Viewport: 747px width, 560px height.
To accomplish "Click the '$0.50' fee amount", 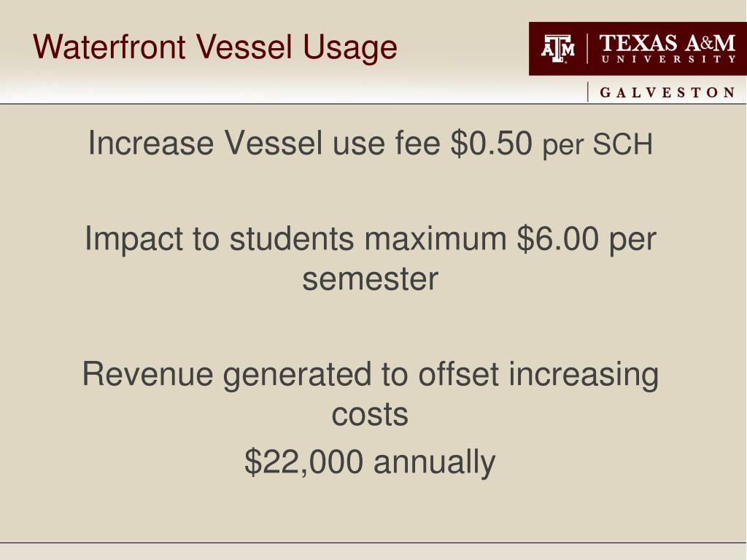I will click(x=491, y=143).
